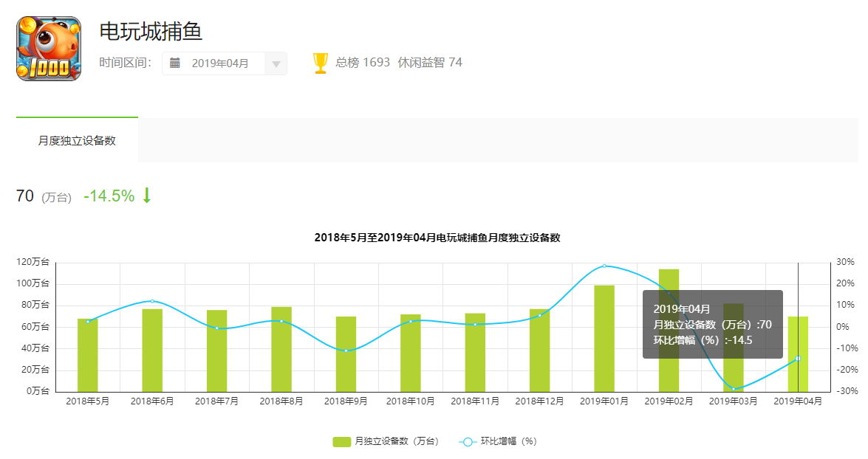Click the 2018年5月 bar in chart
Viewport: 868px width, 459px height.
[x=88, y=356]
